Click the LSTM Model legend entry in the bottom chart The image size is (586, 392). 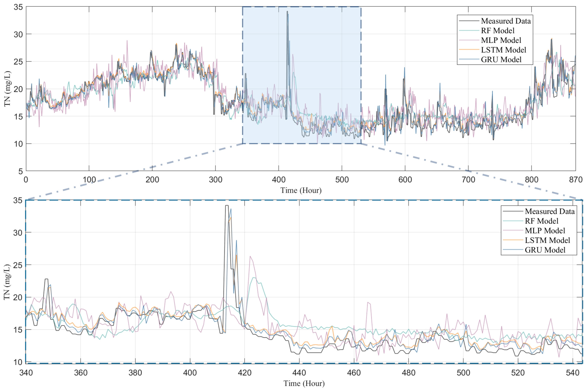[547, 241]
